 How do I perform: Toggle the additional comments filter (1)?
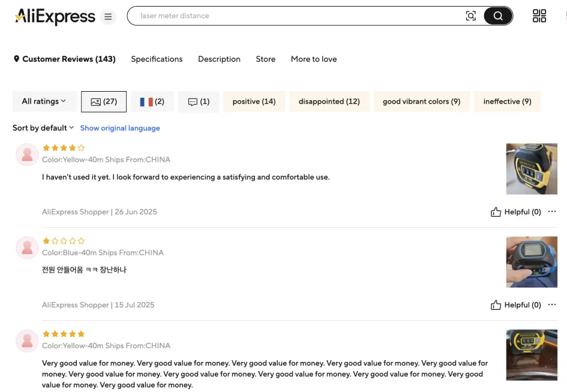tap(199, 102)
